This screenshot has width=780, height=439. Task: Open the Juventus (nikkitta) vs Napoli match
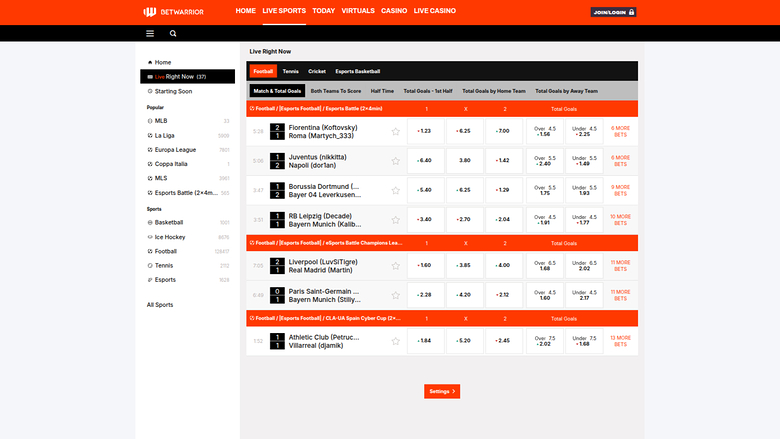(317, 161)
